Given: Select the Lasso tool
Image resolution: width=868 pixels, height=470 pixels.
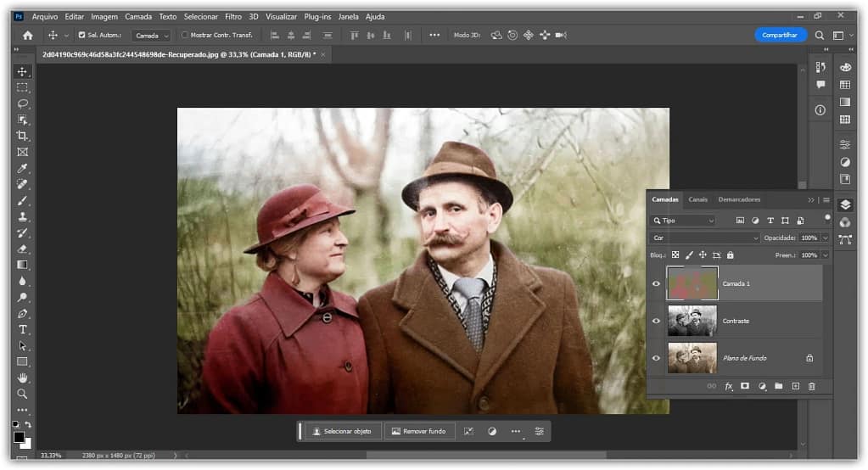Looking at the screenshot, I should click(22, 104).
